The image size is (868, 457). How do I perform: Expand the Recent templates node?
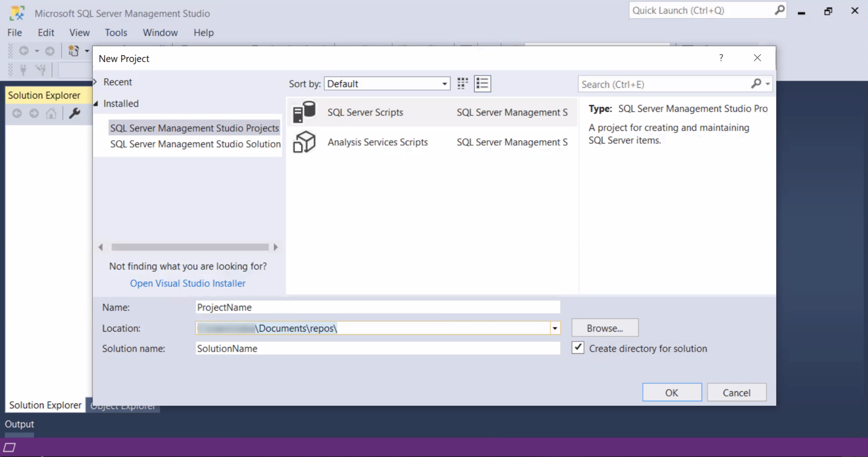pos(95,82)
